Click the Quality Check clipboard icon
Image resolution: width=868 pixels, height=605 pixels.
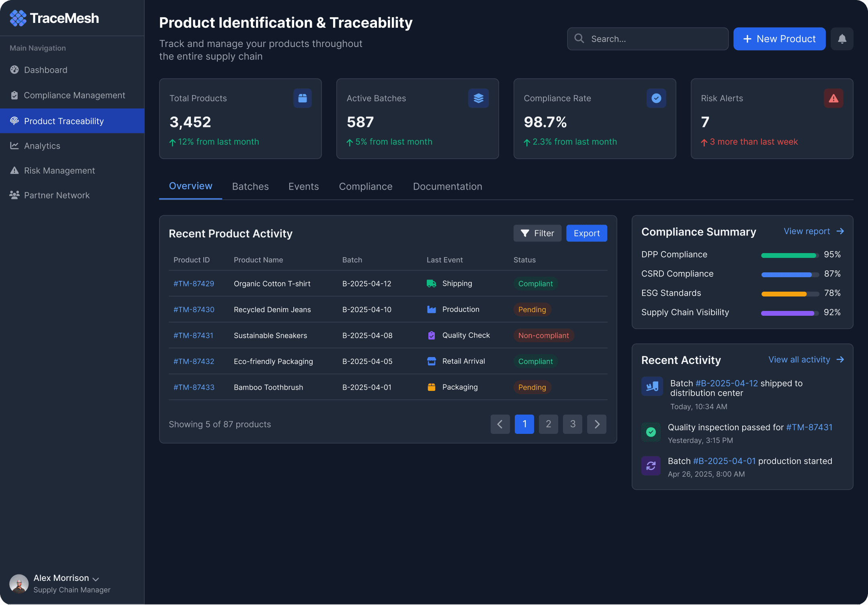pyautogui.click(x=432, y=335)
